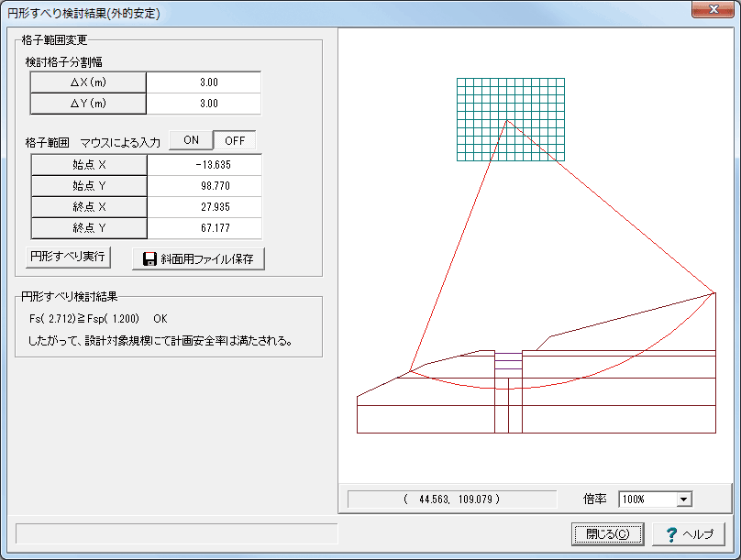Image resolution: width=741 pixels, height=560 pixels.
Task: Click the ΔX (m) row header
Action: point(88,82)
